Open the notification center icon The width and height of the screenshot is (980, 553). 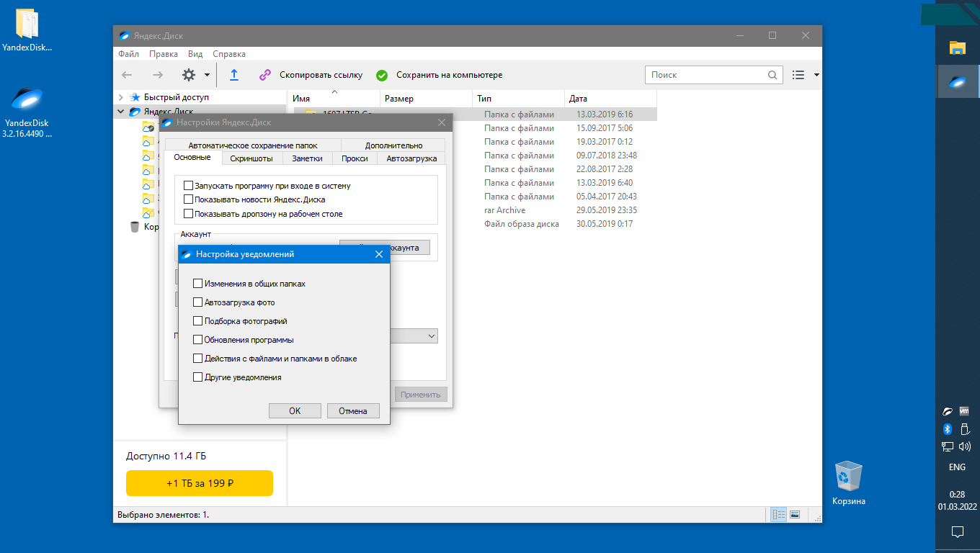pos(957,532)
